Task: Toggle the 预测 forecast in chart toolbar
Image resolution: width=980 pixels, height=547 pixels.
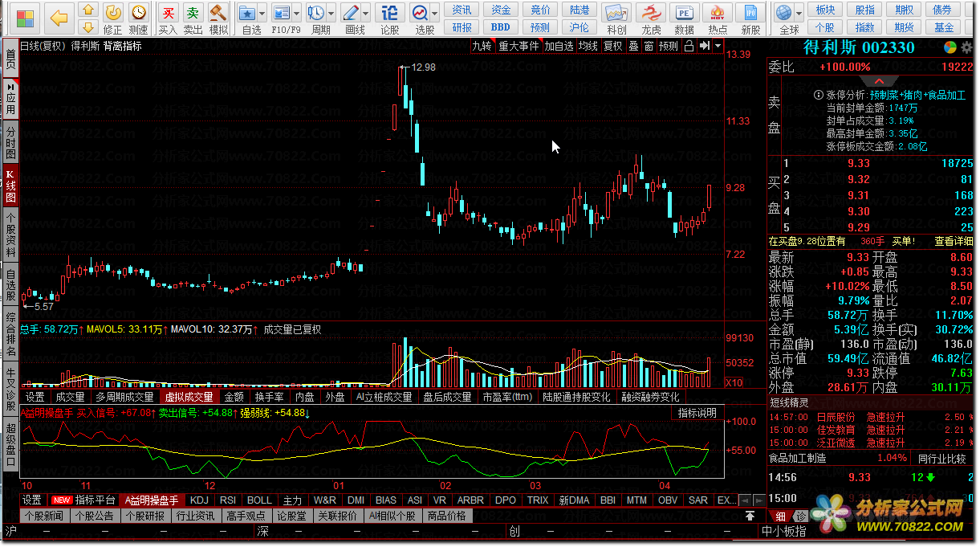Action: [669, 46]
